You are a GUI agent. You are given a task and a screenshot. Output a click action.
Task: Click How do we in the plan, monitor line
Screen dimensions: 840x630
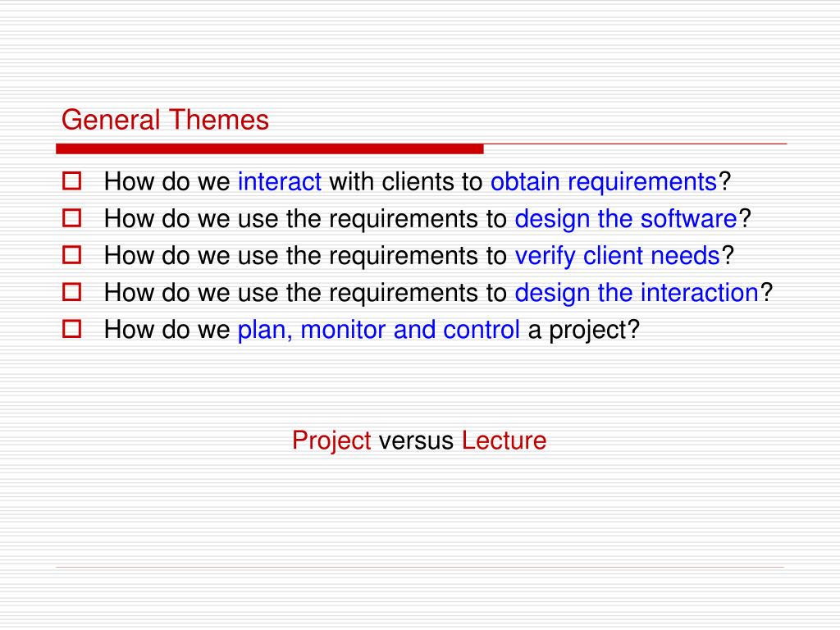[x=167, y=330]
